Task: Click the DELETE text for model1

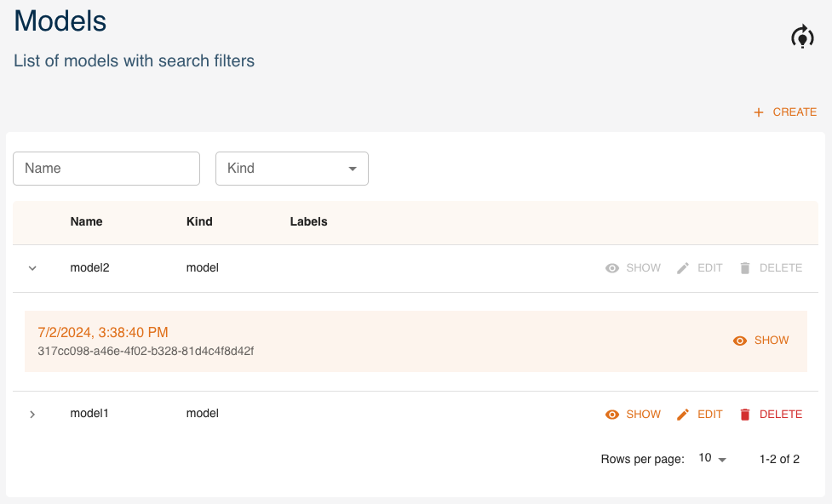Action: tap(780, 415)
